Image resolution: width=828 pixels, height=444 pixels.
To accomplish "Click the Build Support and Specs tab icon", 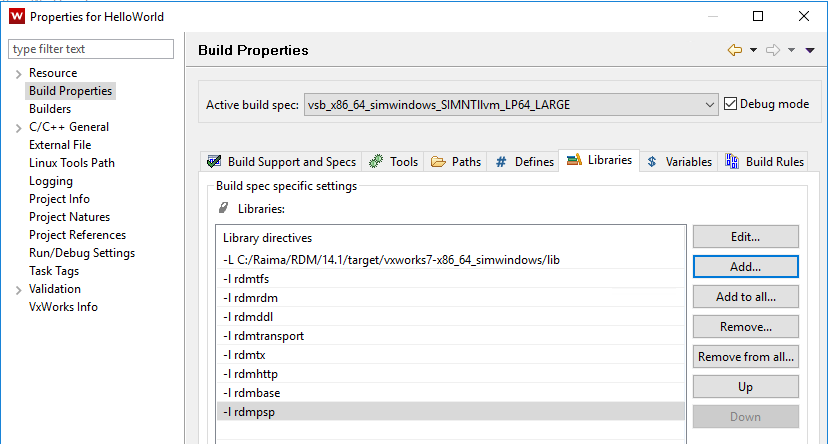I will pos(214,162).
